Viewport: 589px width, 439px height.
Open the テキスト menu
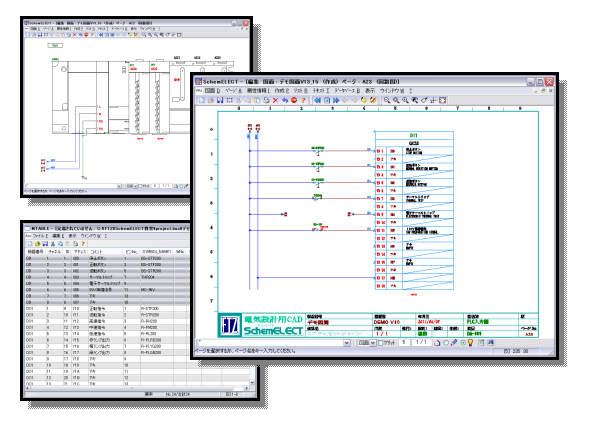coord(321,91)
